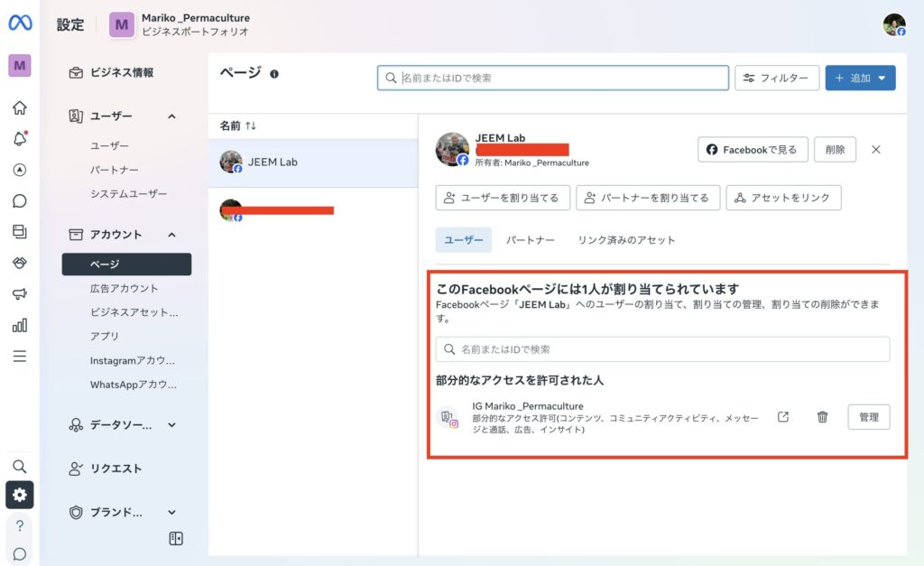
Task: Select 広告アカウント in the sidebar
Action: coord(125,288)
